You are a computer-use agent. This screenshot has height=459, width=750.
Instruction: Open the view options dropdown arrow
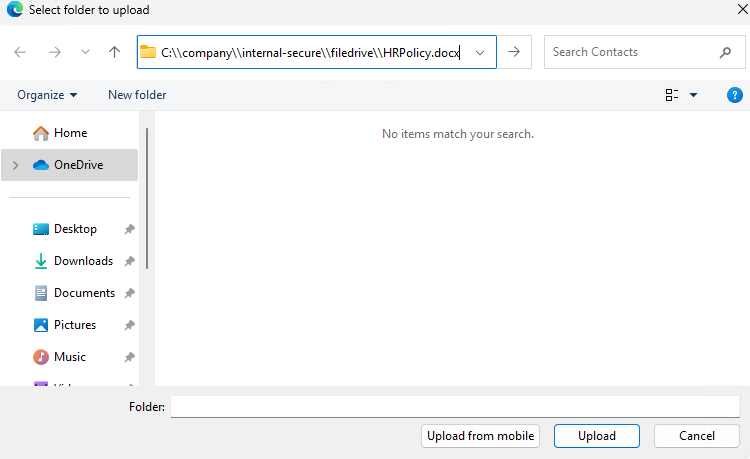693,95
